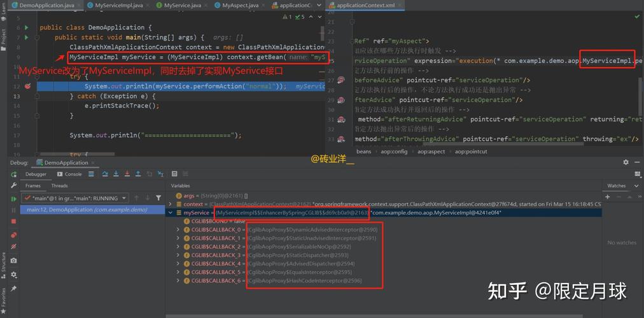644x318 pixels.
Task: Click the filter icon in Frames panel
Action: tap(158, 198)
